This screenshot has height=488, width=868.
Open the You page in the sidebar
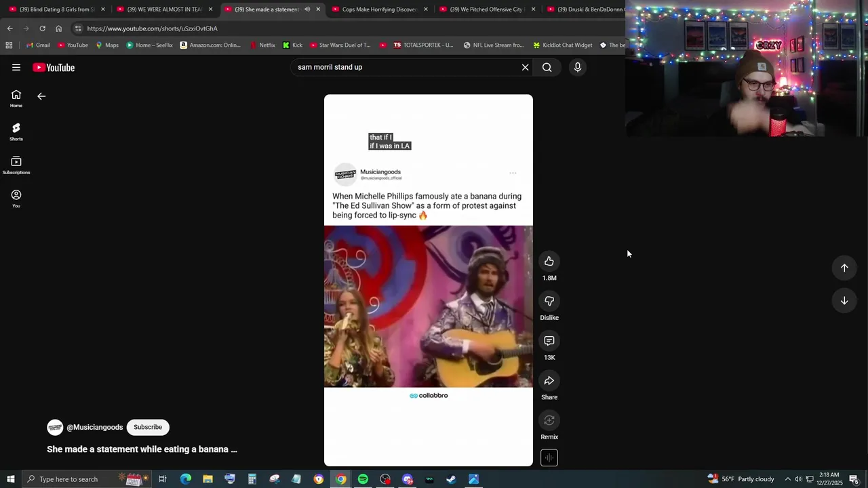[16, 199]
